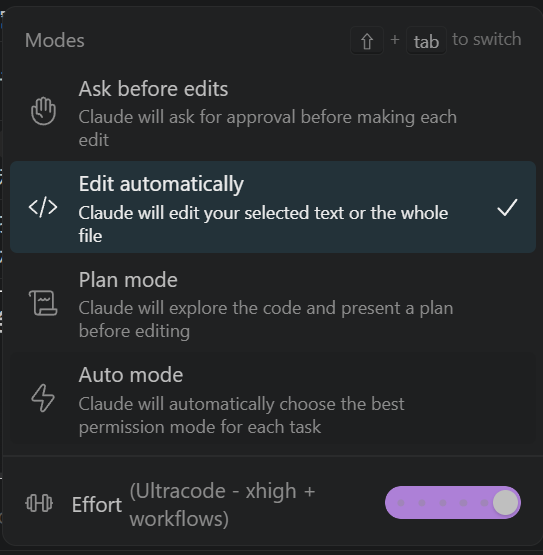The image size is (543, 555).
Task: Switch to Plan mode
Action: [x=273, y=303]
